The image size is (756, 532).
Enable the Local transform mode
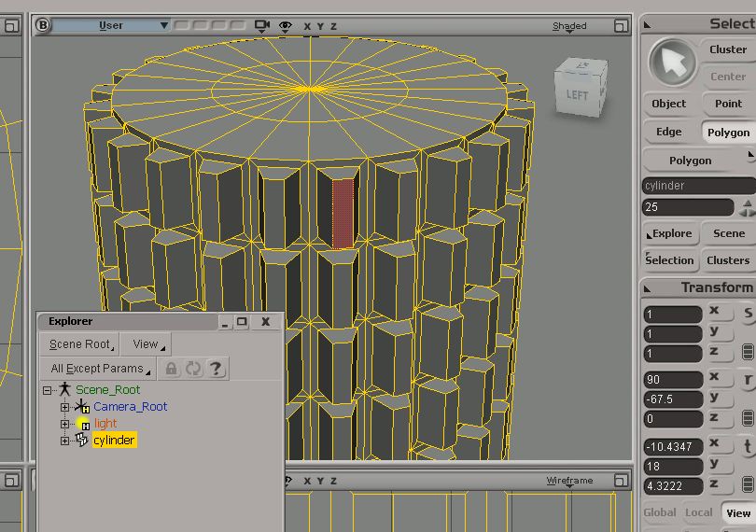699,512
